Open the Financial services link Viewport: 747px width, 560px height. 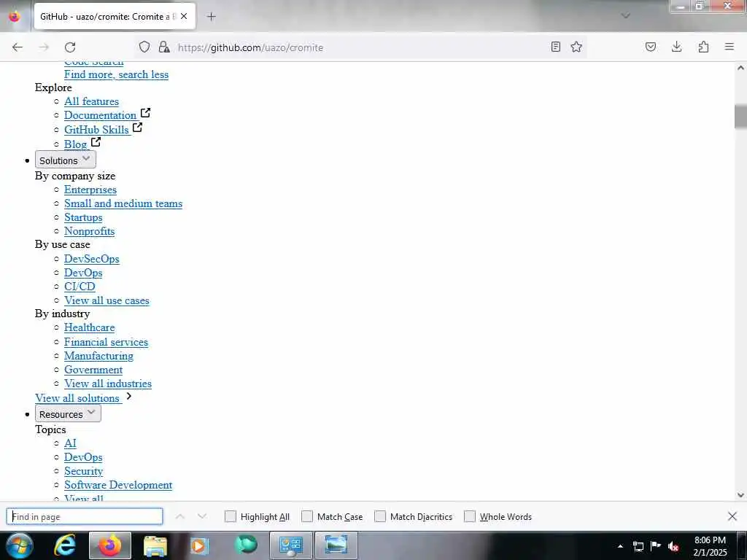click(107, 342)
